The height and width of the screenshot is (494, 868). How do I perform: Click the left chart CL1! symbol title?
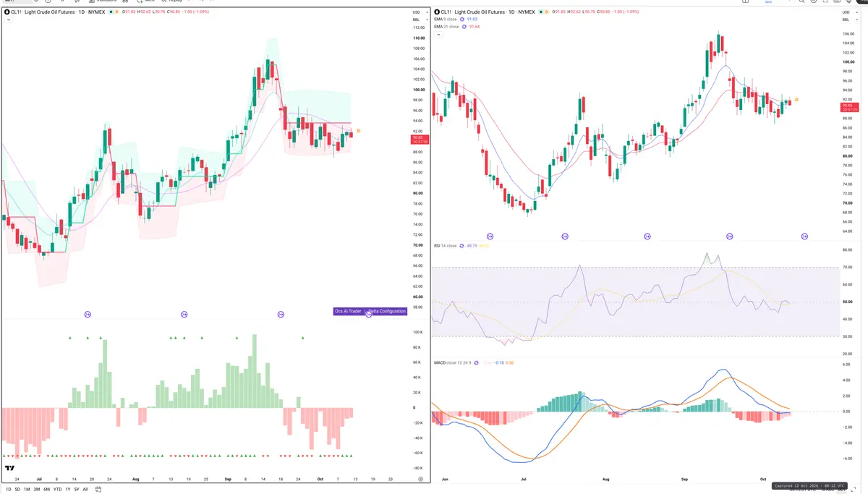(54, 12)
